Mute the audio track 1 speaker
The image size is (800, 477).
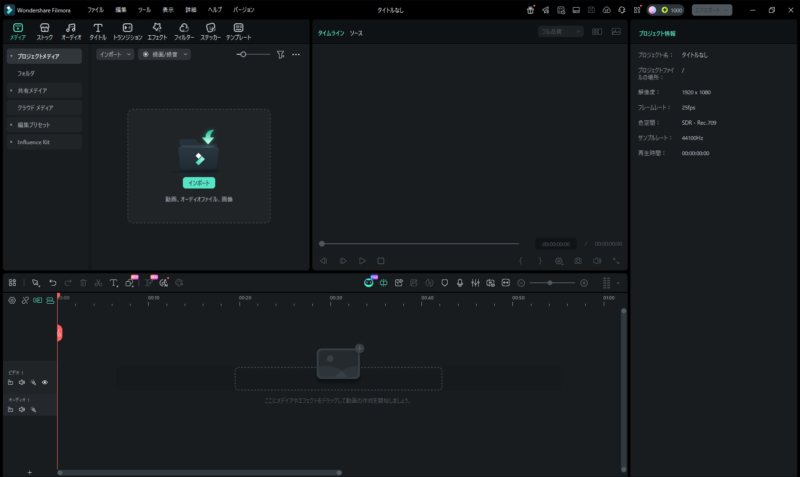[x=22, y=409]
